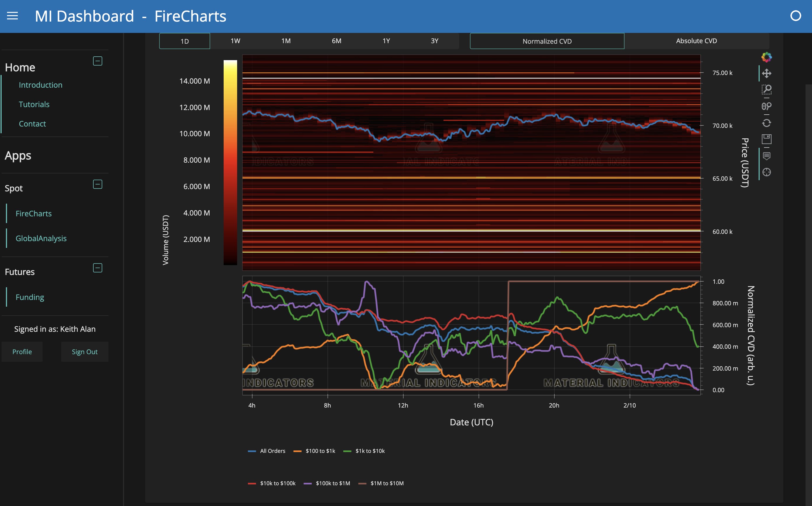Click the Bokeh logo icon
Viewport: 812px width, 506px height.
(766, 57)
